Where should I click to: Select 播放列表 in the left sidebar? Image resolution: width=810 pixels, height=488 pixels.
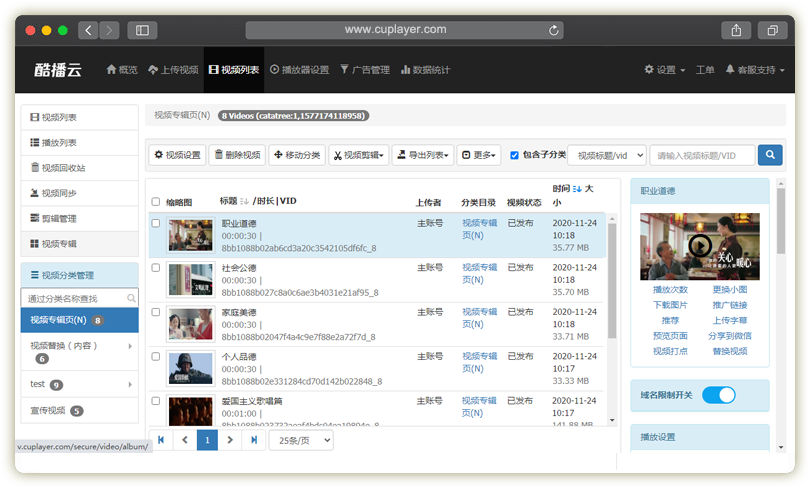79,143
